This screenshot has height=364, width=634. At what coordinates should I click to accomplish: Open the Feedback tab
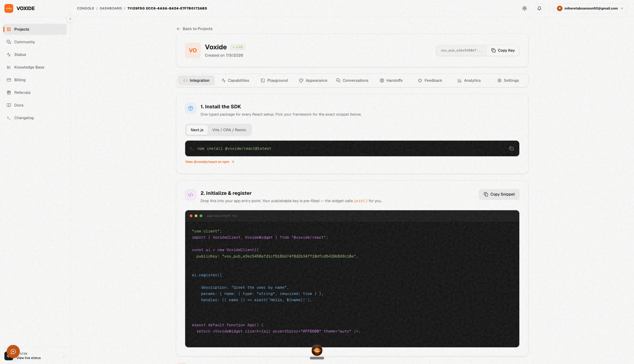click(430, 81)
